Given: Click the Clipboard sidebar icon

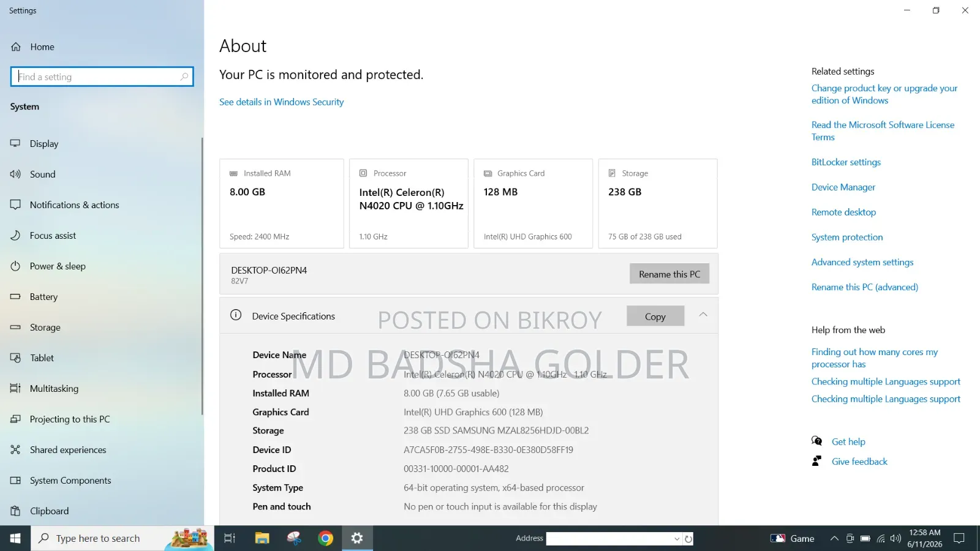Looking at the screenshot, I should pos(15,511).
